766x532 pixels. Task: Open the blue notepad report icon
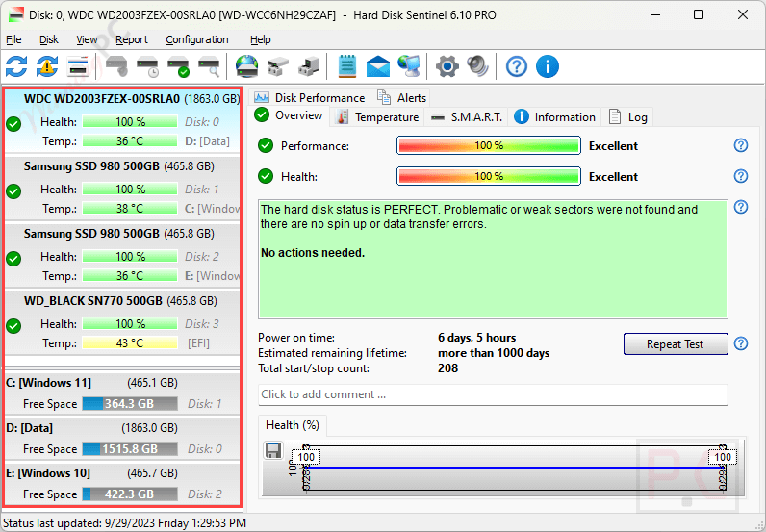347,66
